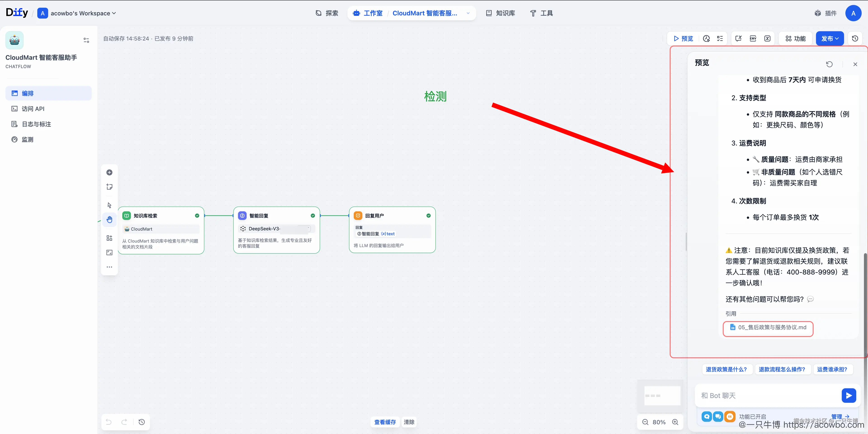868x434 pixels.
Task: Click the export image frame icon
Action: pyautogui.click(x=109, y=252)
